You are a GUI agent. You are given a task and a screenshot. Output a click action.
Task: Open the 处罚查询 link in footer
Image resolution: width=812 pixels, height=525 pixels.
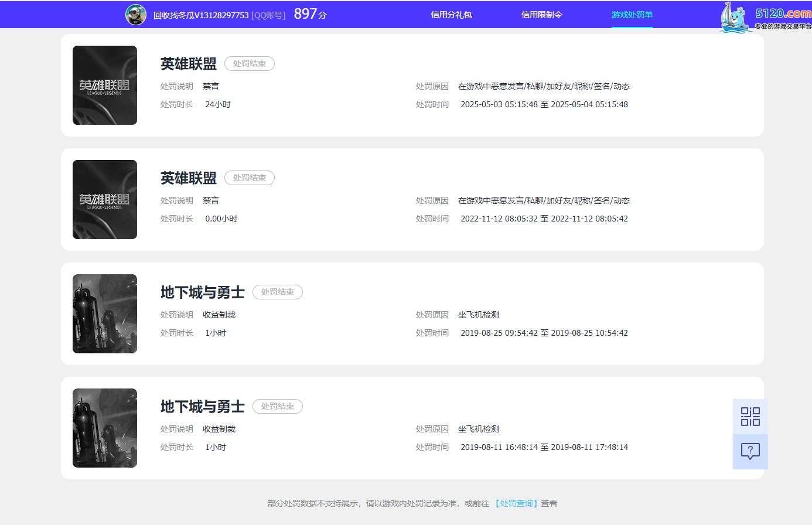516,503
